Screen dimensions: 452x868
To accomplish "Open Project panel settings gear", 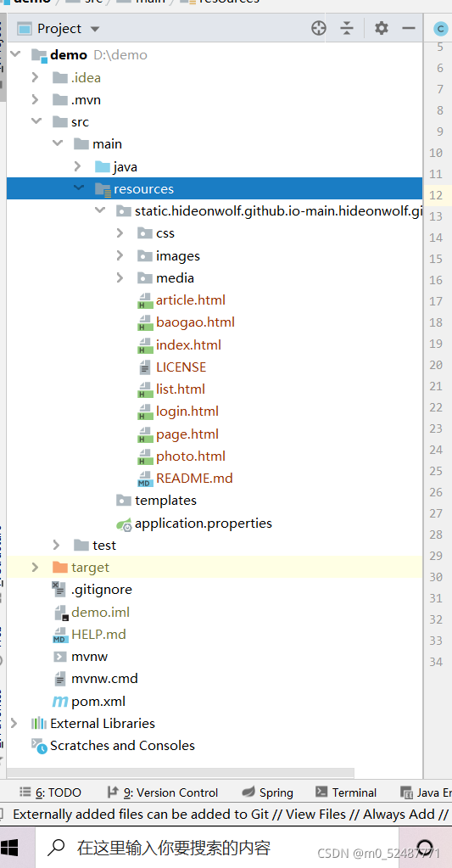I will tap(381, 28).
